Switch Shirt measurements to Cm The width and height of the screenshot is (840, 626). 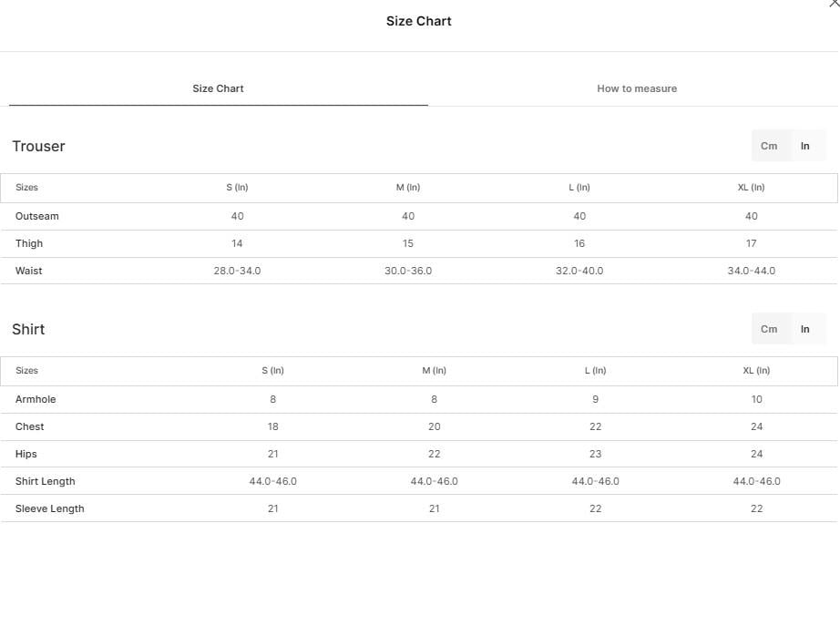tap(769, 329)
